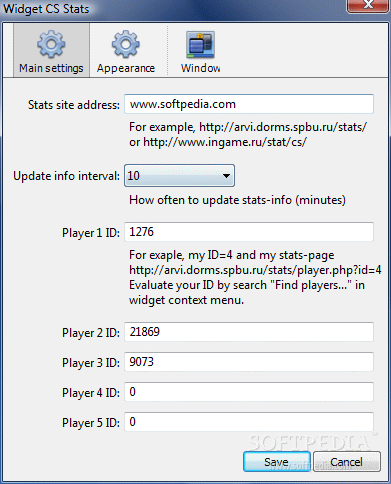The width and height of the screenshot is (391, 484).
Task: Expand the Update info interval dropdown arrow
Action: point(226,176)
